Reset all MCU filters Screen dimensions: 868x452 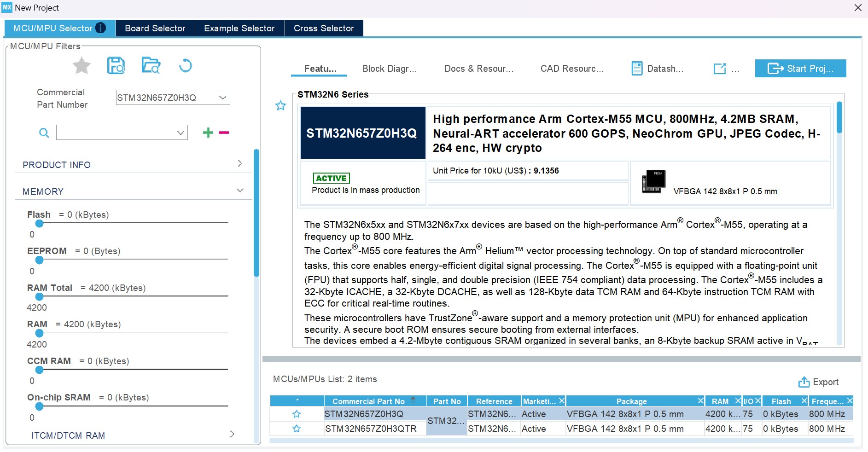(185, 65)
